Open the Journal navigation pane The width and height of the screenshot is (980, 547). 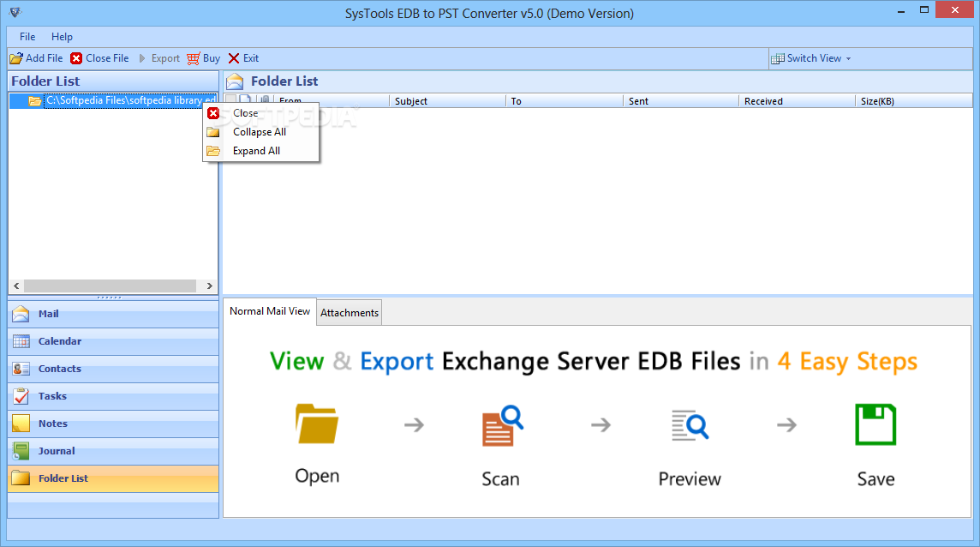pos(113,451)
